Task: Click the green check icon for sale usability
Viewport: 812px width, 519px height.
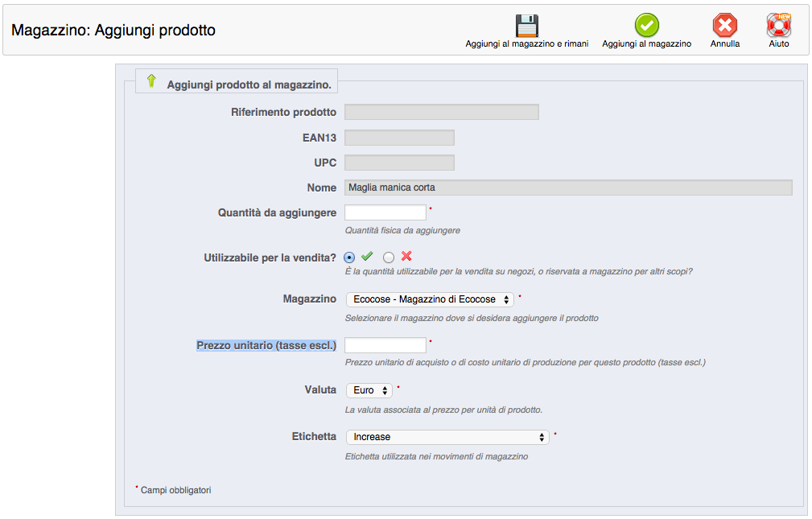Action: pos(367,257)
